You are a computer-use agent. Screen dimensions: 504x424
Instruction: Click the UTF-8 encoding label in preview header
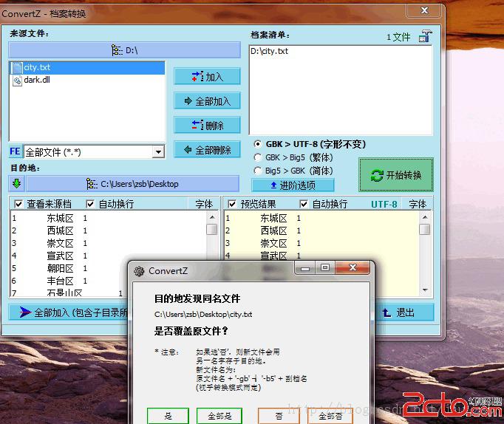tap(384, 205)
